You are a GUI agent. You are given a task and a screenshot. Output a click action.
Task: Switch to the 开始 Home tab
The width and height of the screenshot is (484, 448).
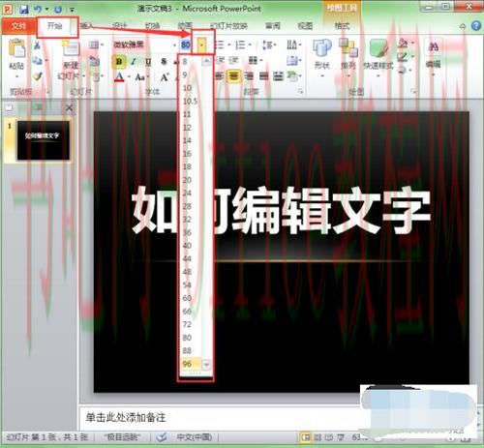click(x=55, y=25)
